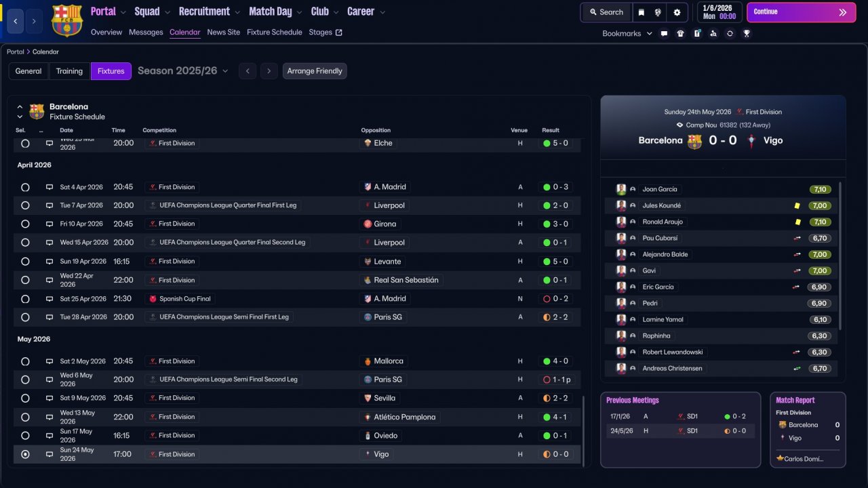Click the FC Barcelona club crest in header
The height and width of the screenshot is (488, 868).
point(67,20)
